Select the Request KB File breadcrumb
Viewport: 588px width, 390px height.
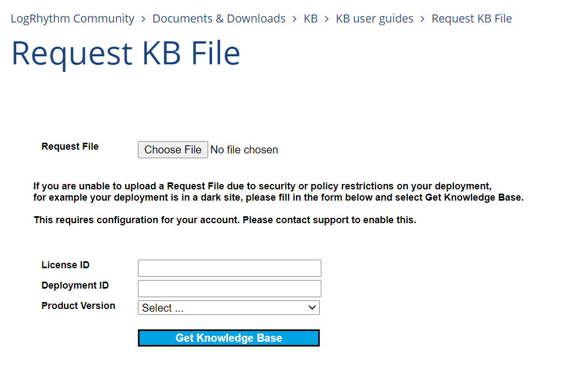pyautogui.click(x=472, y=19)
